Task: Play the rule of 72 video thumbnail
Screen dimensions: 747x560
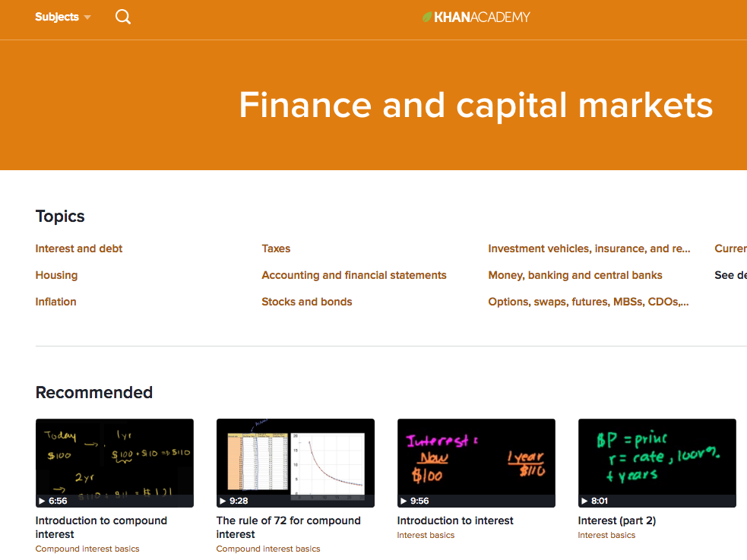Action: click(296, 463)
